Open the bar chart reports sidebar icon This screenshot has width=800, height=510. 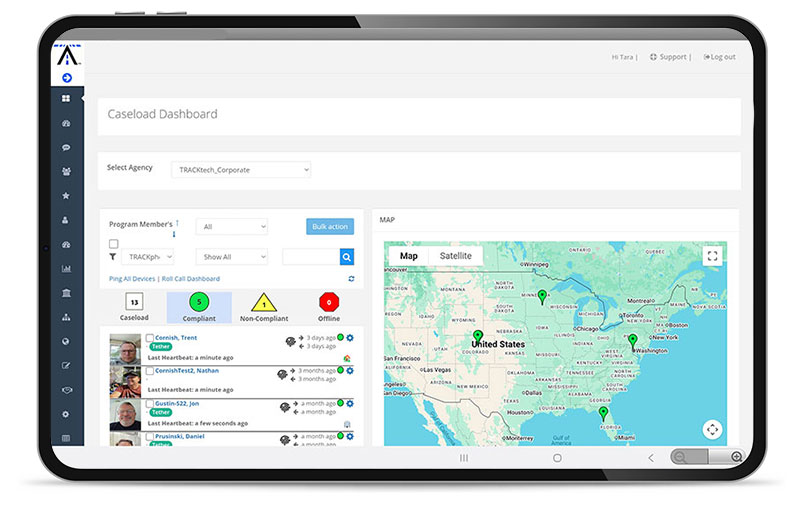(67, 268)
